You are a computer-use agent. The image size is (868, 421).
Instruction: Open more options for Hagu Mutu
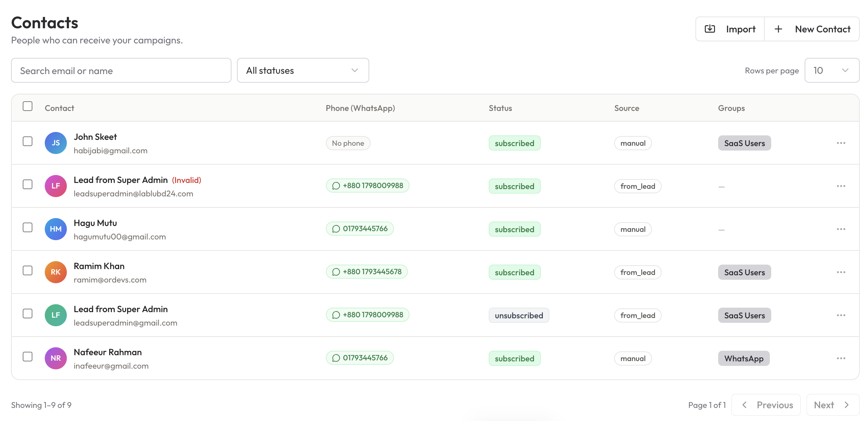pyautogui.click(x=841, y=229)
